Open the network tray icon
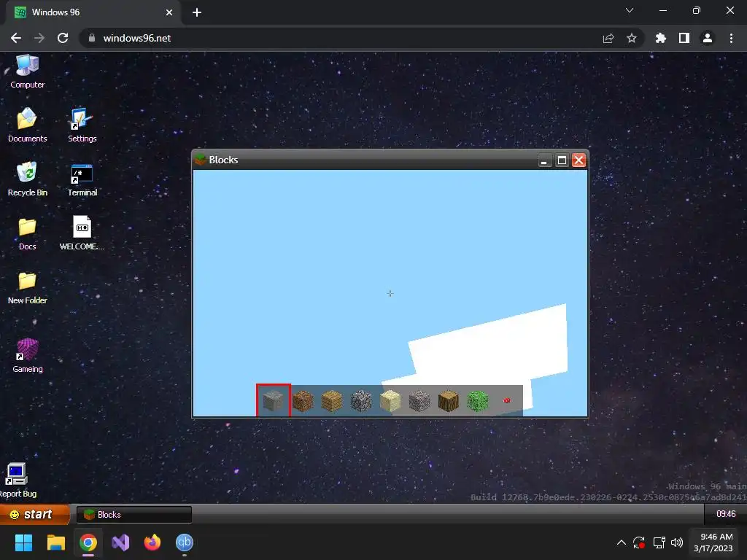 [659, 542]
